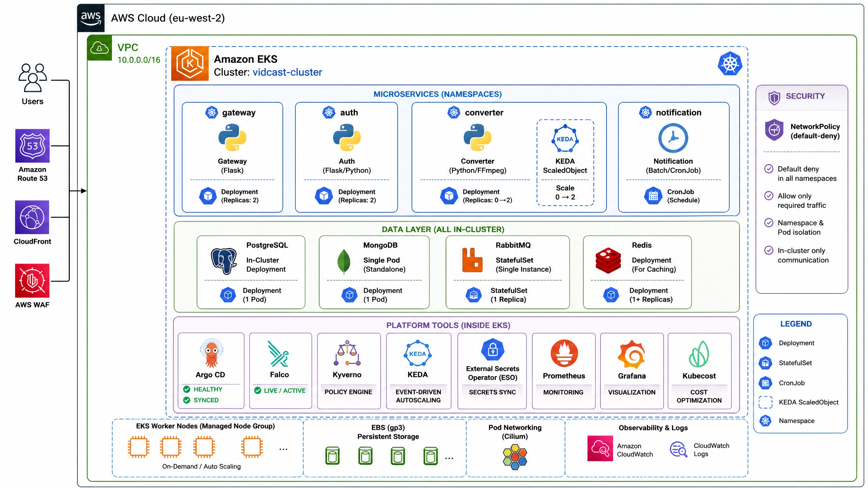Click the notification CronJob calendar icon
Image resolution: width=868 pixels, height=488 pixels.
653,196
